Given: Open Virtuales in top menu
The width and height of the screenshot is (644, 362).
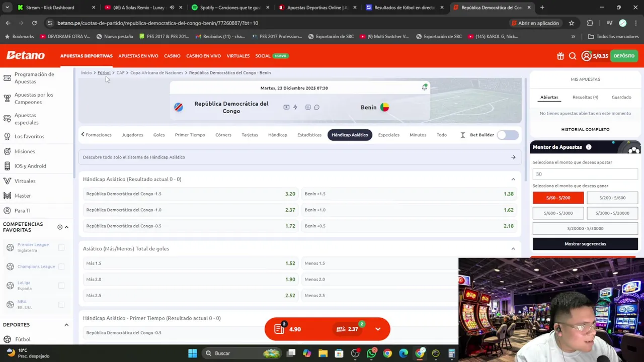Looking at the screenshot, I should [238, 56].
